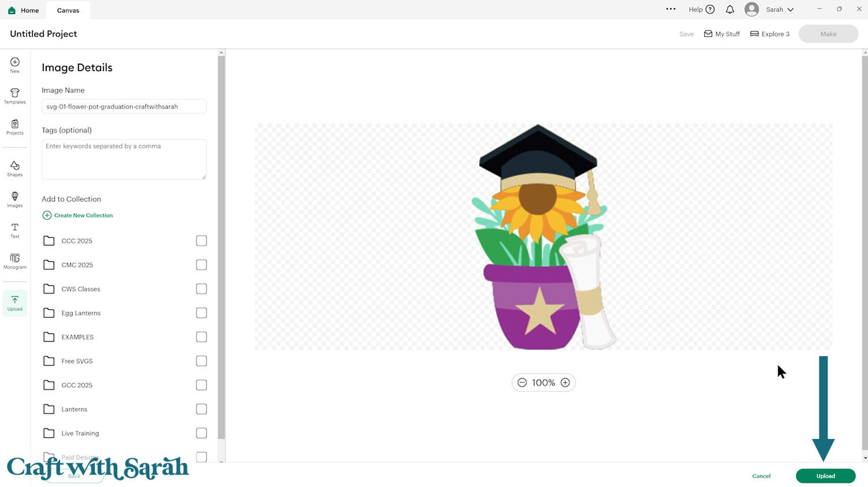This screenshot has height=487, width=868.
Task: Open the Help menu
Action: (701, 9)
